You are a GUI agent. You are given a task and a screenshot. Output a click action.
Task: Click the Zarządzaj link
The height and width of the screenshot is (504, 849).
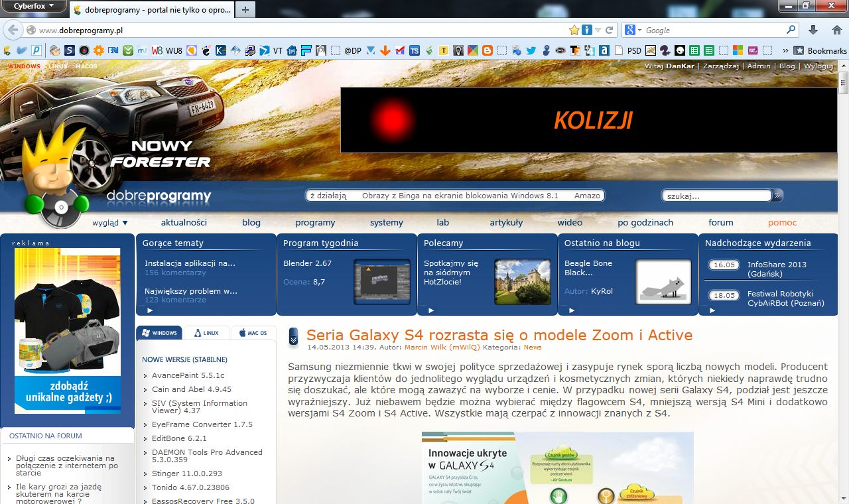pos(722,66)
